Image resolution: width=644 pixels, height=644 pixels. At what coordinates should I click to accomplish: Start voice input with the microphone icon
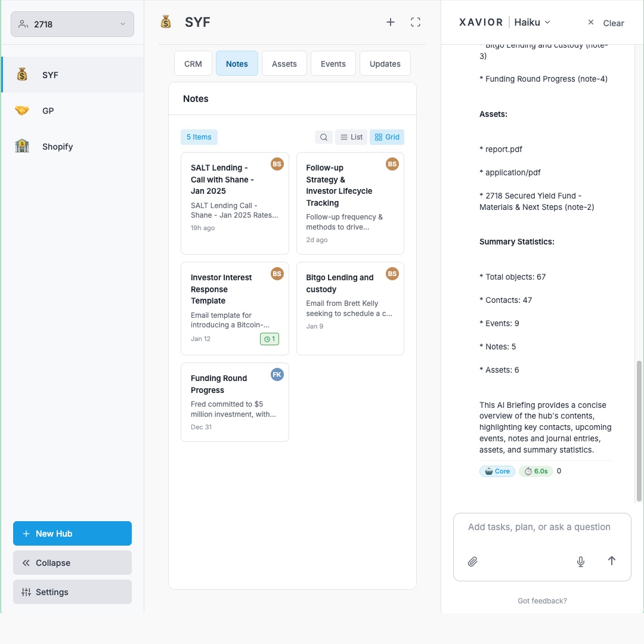(x=580, y=561)
